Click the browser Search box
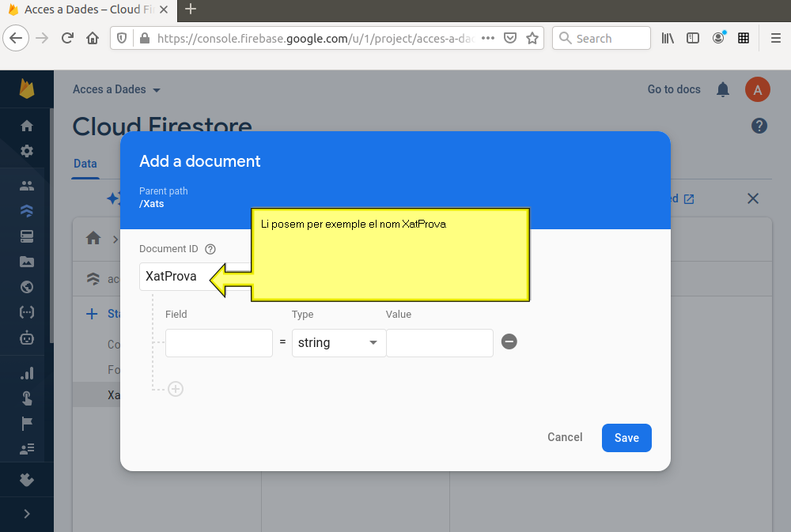Viewport: 791px width, 532px height. tap(601, 38)
